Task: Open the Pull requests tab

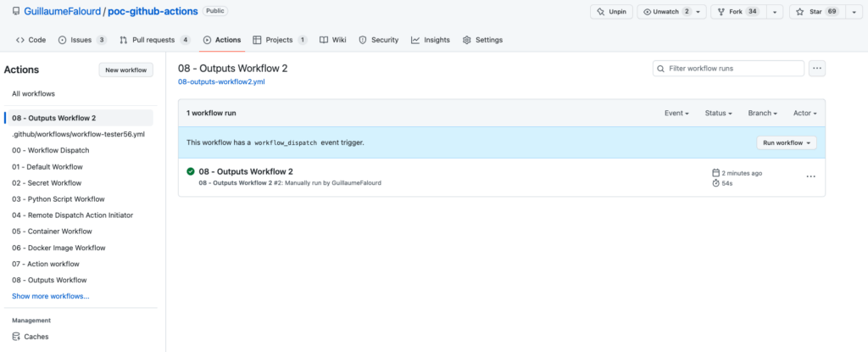Action: coord(155,40)
